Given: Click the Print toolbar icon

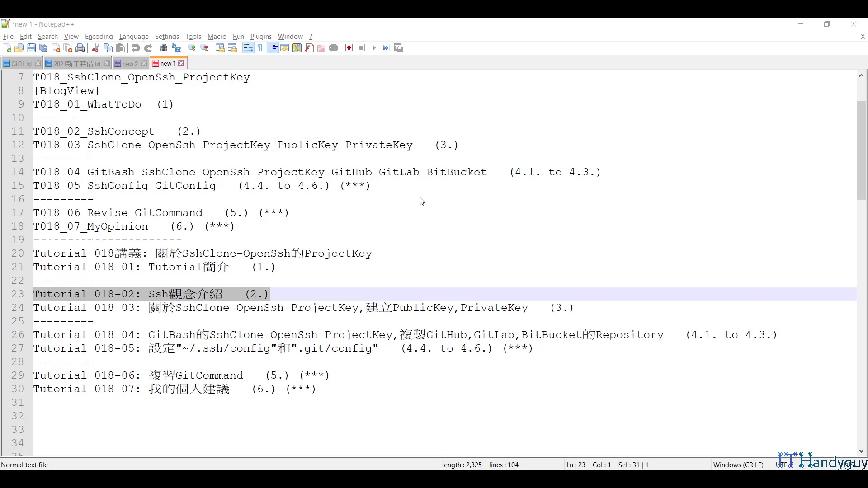Looking at the screenshot, I should [x=80, y=48].
